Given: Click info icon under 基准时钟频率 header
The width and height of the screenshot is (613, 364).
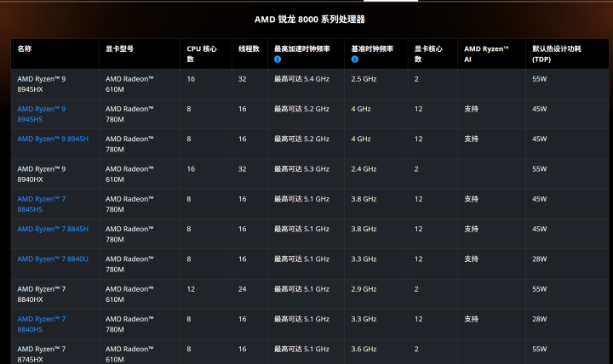Looking at the screenshot, I should tap(354, 60).
